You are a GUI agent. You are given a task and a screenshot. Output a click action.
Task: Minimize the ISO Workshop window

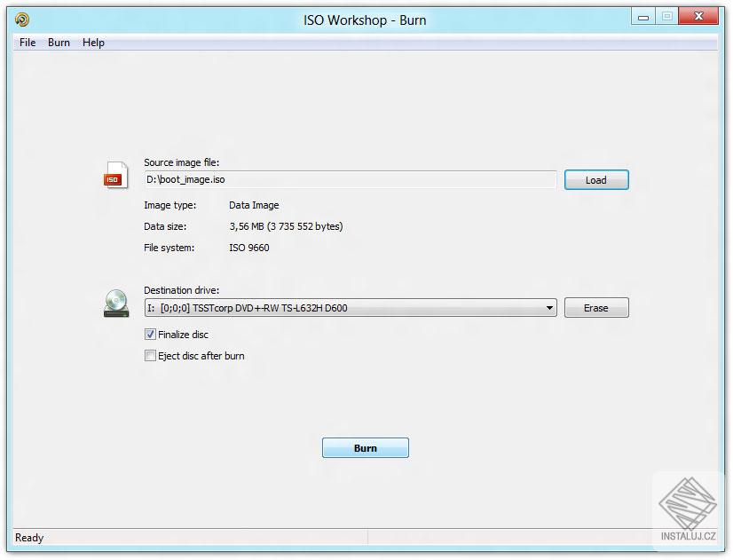643,17
